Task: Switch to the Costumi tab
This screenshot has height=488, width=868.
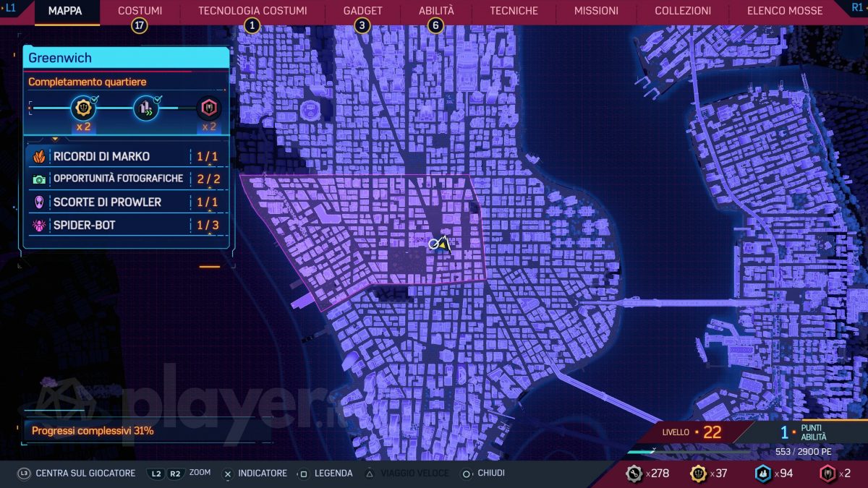Action: (x=140, y=11)
